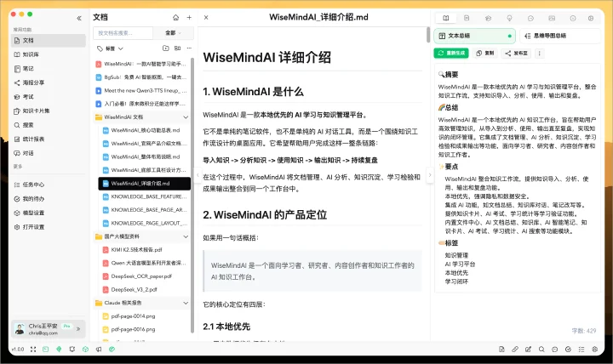Open 海报分享 in the left navigation

[x=49, y=82]
